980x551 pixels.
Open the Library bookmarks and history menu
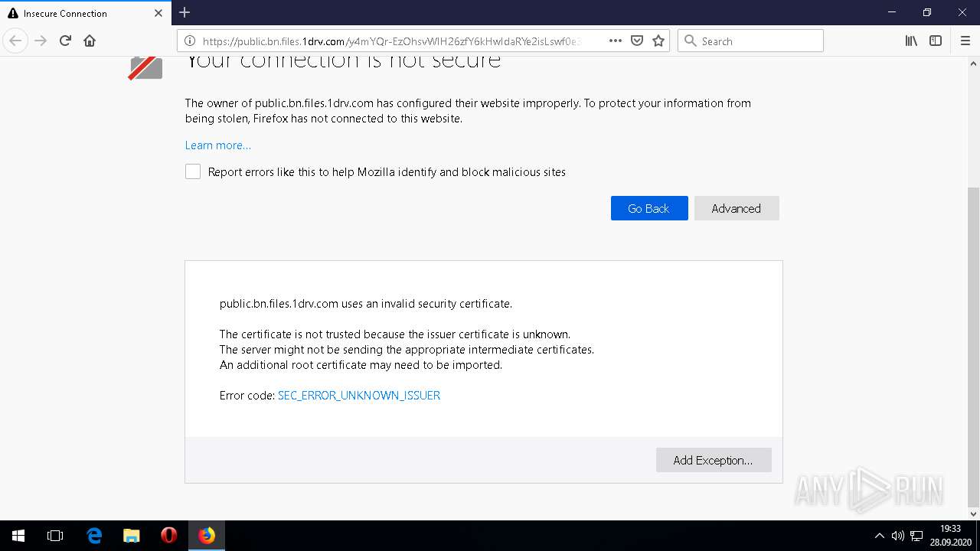pos(911,41)
